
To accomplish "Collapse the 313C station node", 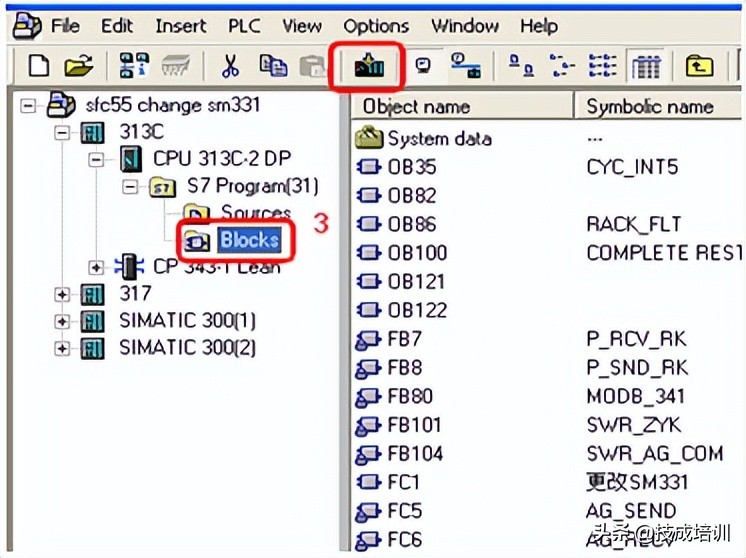I will coord(62,132).
